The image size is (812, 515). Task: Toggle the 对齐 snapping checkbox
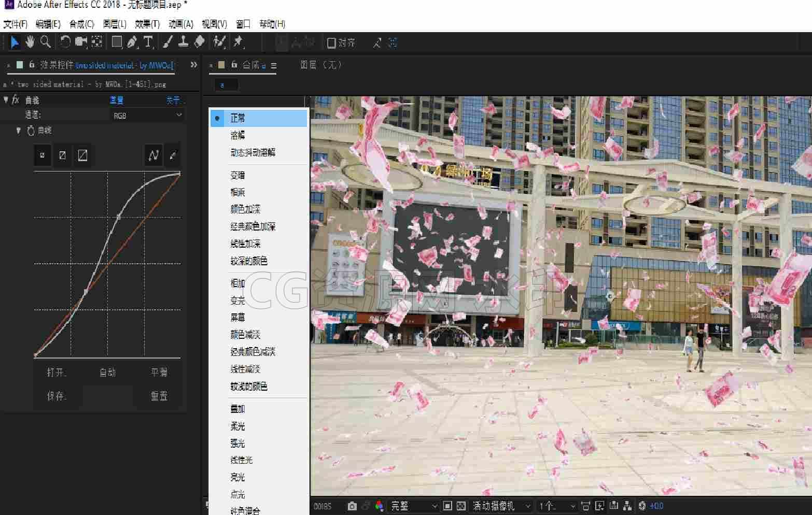(x=331, y=43)
